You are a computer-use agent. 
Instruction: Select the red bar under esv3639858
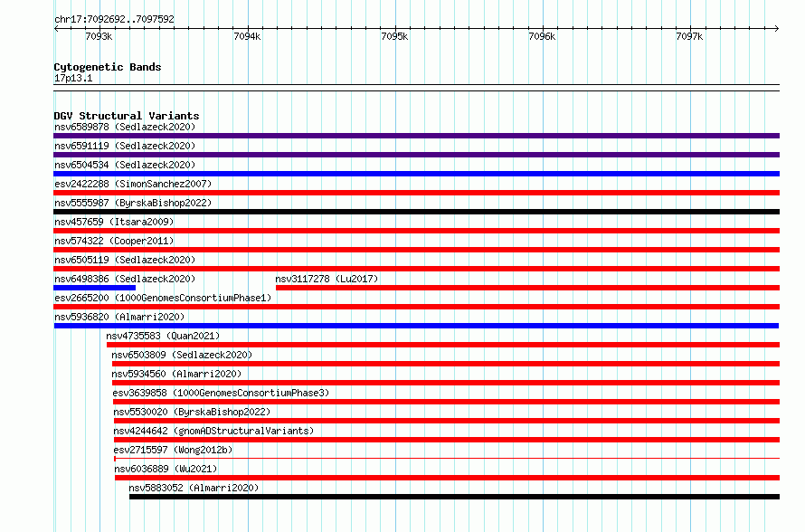446,402
